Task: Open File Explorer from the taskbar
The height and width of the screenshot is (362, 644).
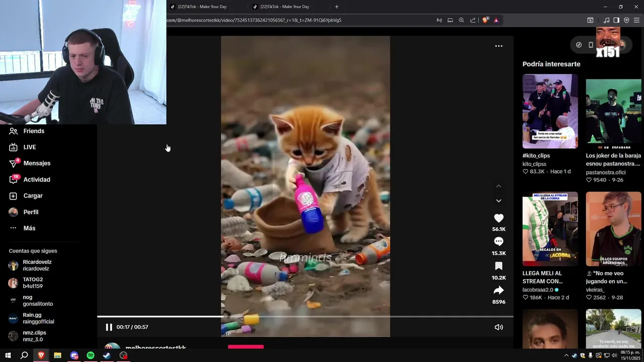Action: (x=57, y=355)
